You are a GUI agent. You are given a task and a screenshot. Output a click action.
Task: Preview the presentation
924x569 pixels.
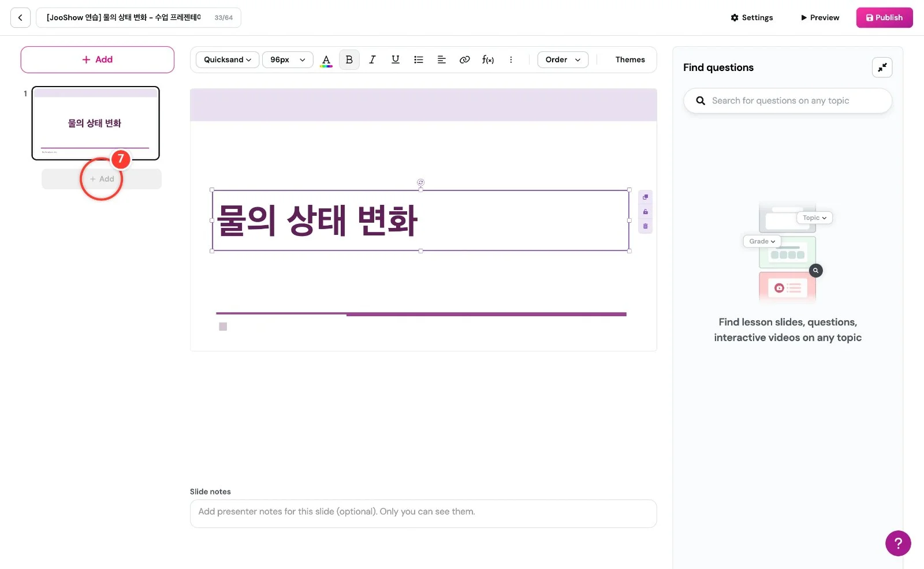(820, 18)
